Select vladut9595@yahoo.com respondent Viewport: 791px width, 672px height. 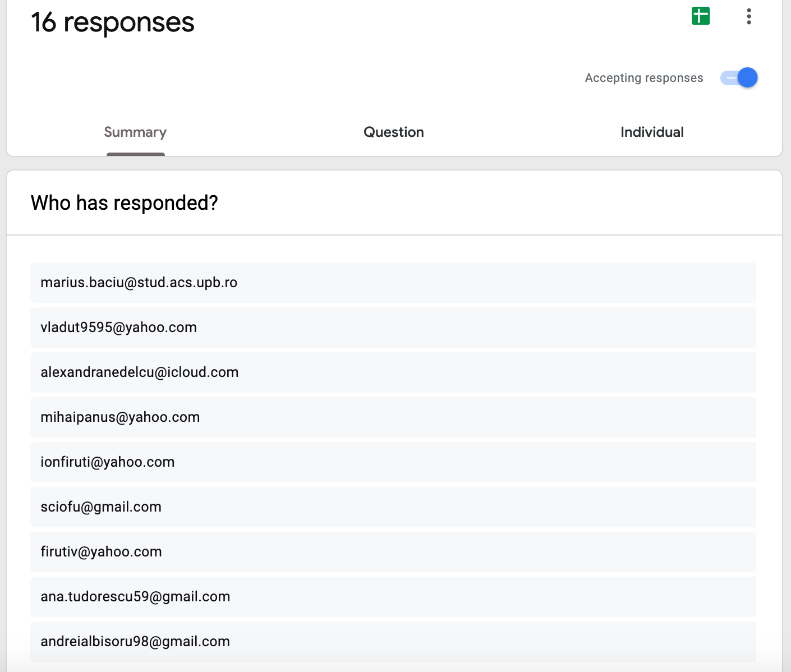coord(393,328)
